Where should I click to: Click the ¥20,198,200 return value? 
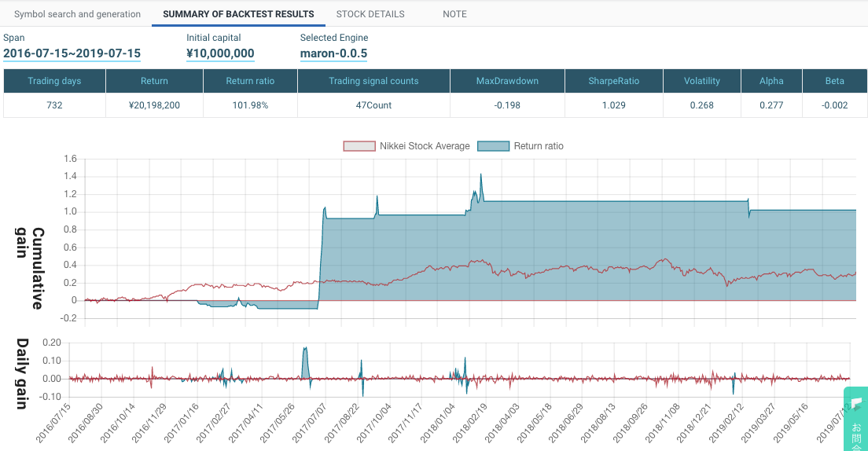click(x=154, y=105)
